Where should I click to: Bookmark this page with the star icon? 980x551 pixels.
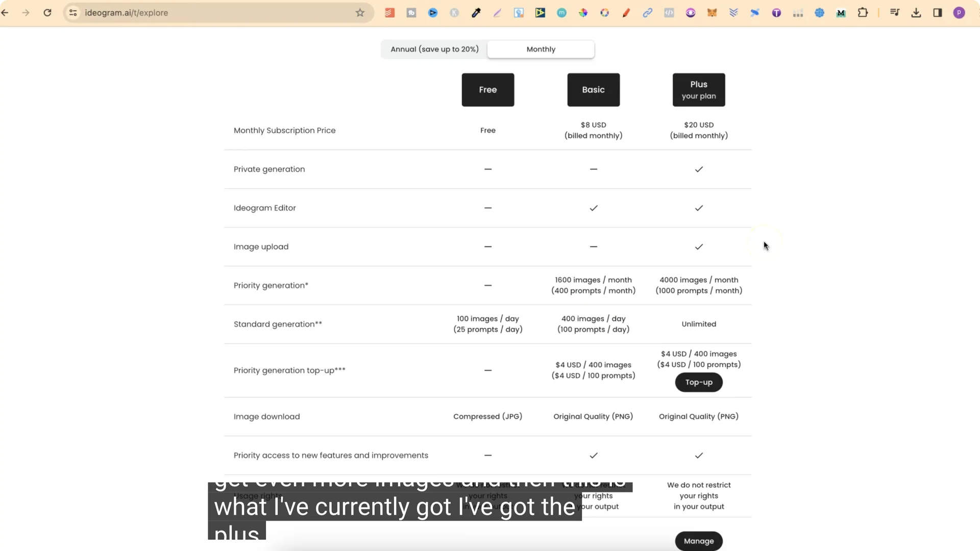pyautogui.click(x=360, y=13)
